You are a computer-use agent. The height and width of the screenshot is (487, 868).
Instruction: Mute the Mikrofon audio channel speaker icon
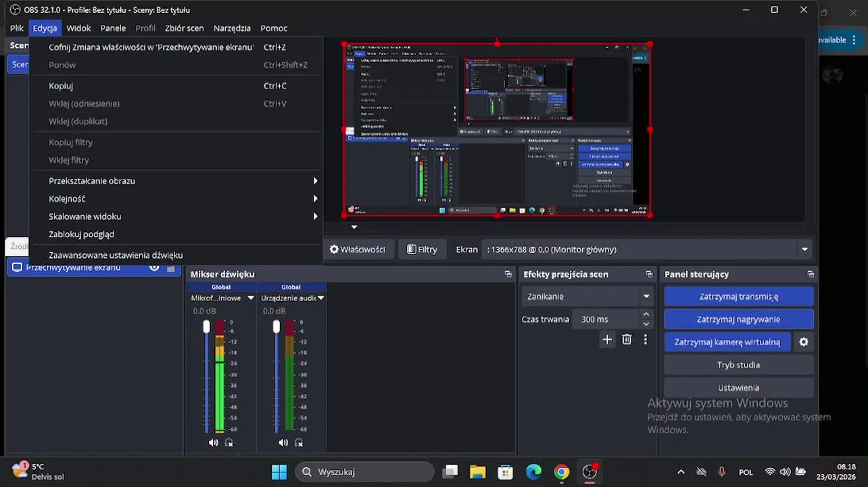tap(214, 442)
